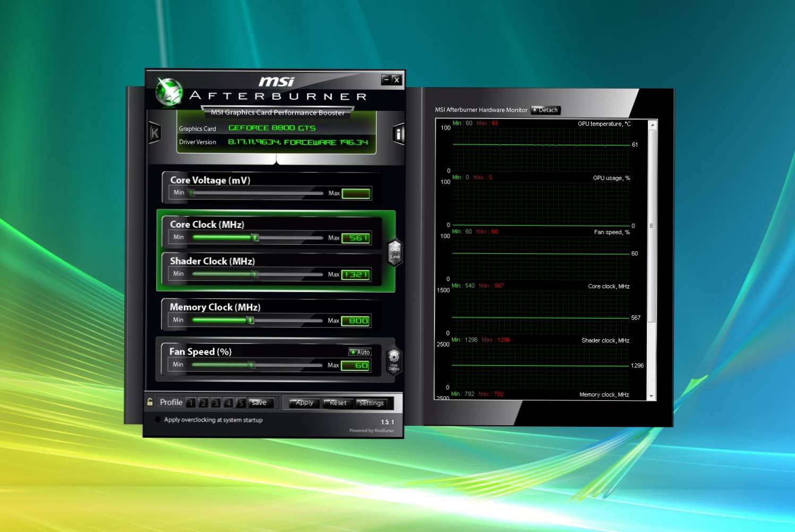Click the green Afterburner logo orb
This screenshot has height=532, width=795.
(x=169, y=91)
